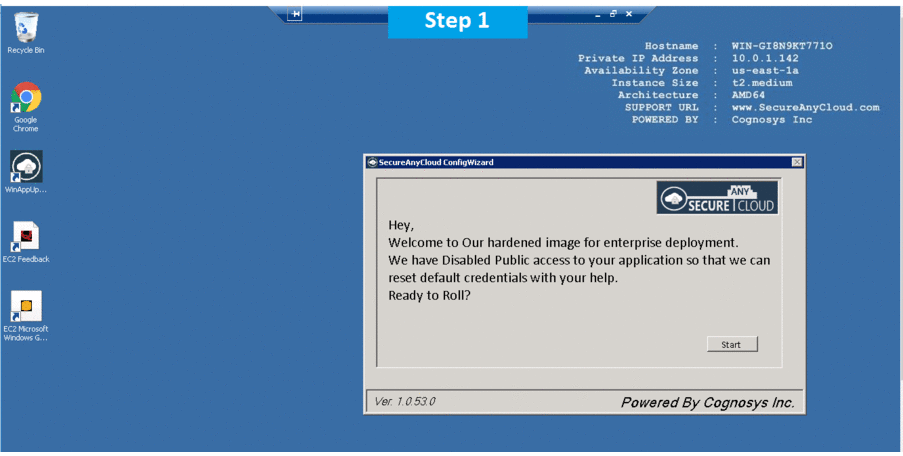Viewport: 903px width, 456px height.
Task: Click the private IP address 10.0.1.142
Action: 765,58
